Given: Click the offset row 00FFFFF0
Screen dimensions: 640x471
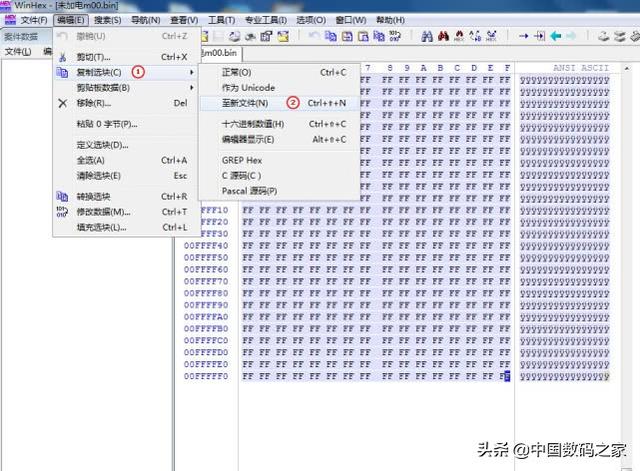Looking at the screenshot, I should click(206, 376).
